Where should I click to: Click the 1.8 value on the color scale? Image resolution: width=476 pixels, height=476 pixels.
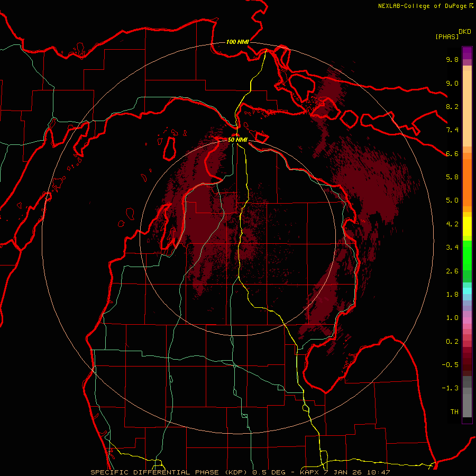click(452, 295)
